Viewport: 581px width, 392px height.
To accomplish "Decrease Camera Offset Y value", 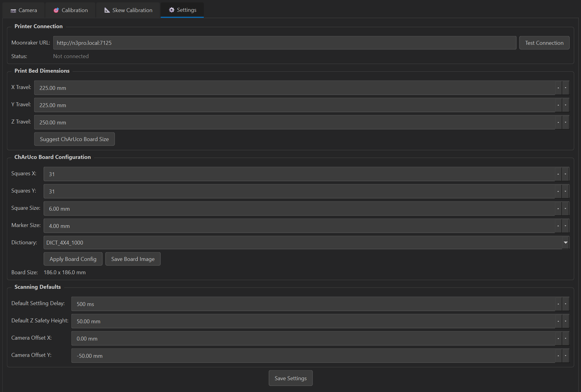I will point(566,356).
